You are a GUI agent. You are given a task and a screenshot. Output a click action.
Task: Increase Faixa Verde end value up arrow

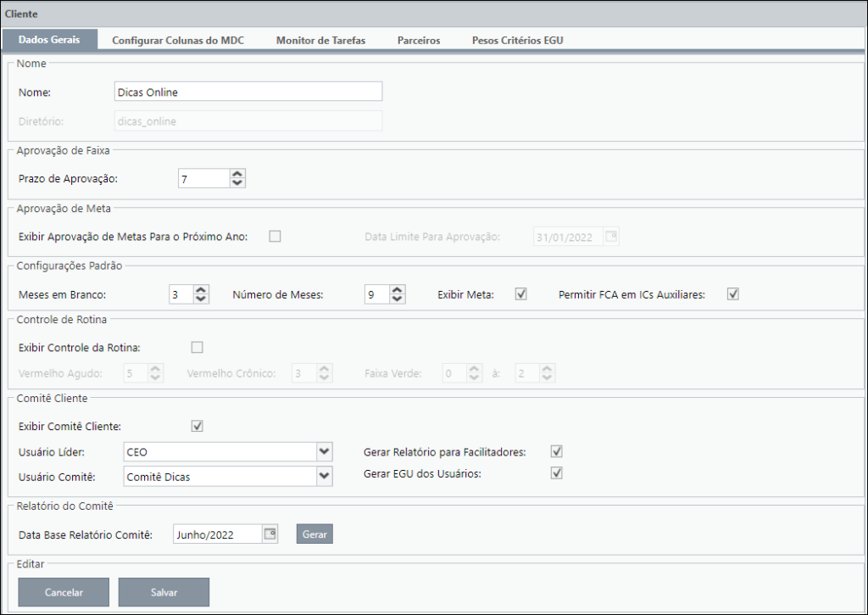click(547, 368)
